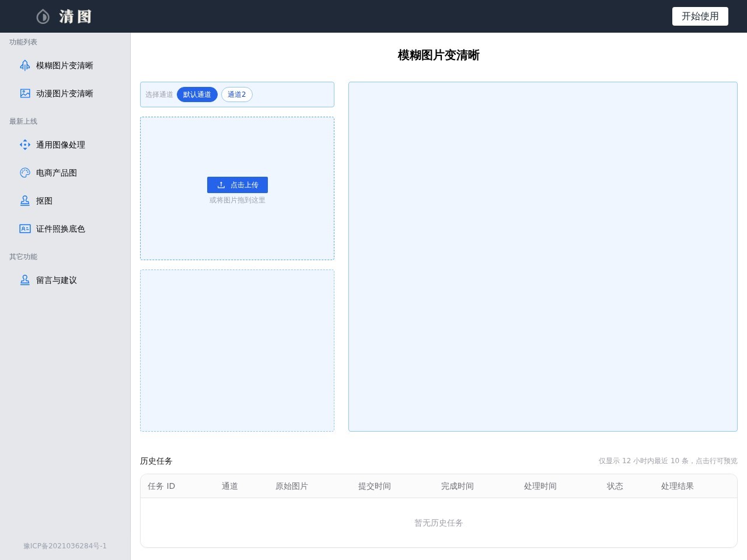
Task: Click the 原始图片 column header
Action: point(292,486)
